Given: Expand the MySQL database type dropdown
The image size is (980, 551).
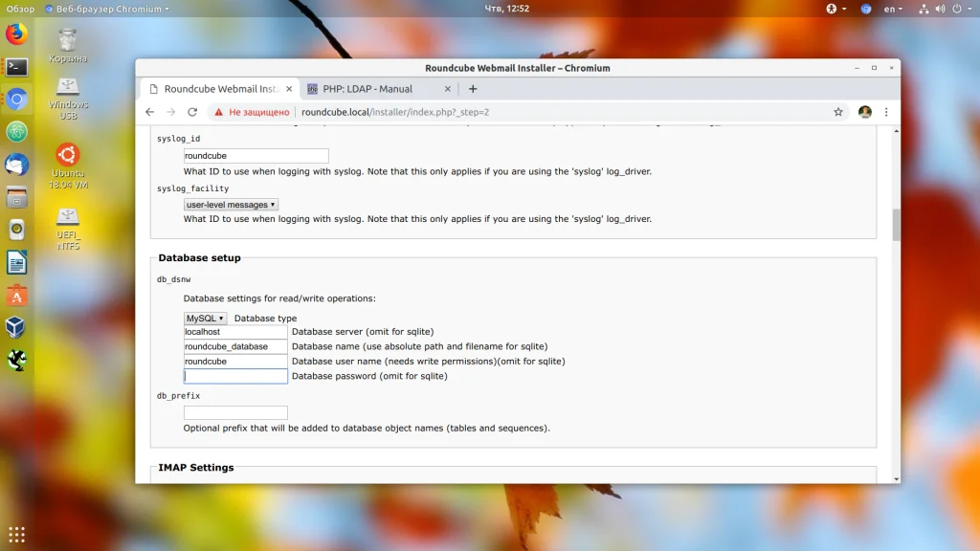Looking at the screenshot, I should (x=205, y=318).
